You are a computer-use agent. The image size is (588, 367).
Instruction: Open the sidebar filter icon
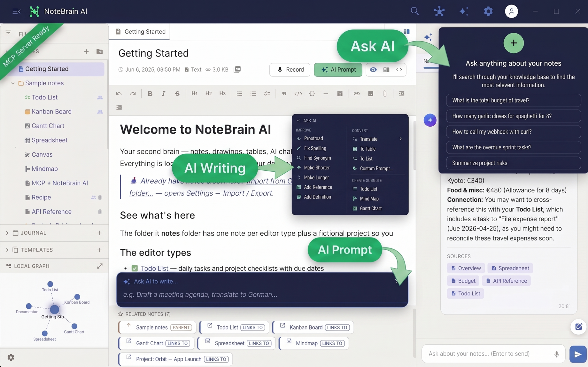[8, 33]
